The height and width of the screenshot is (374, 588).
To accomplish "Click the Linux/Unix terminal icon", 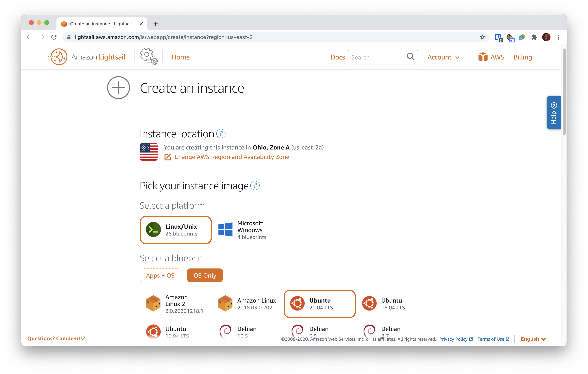I will pyautogui.click(x=153, y=230).
